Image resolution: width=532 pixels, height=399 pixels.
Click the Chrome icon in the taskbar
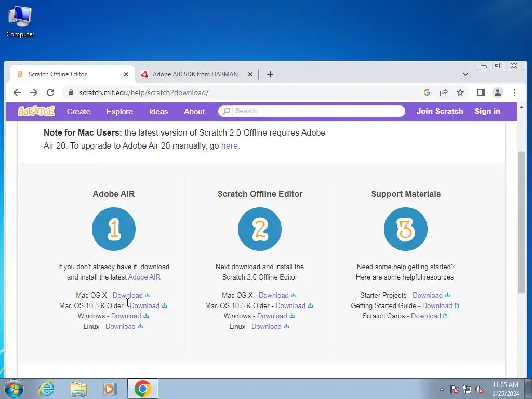click(142, 389)
